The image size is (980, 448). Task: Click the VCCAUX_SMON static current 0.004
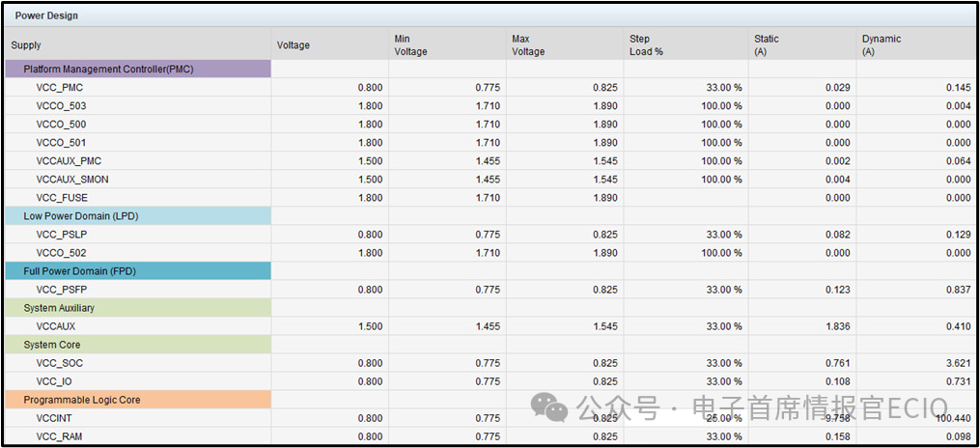(837, 180)
